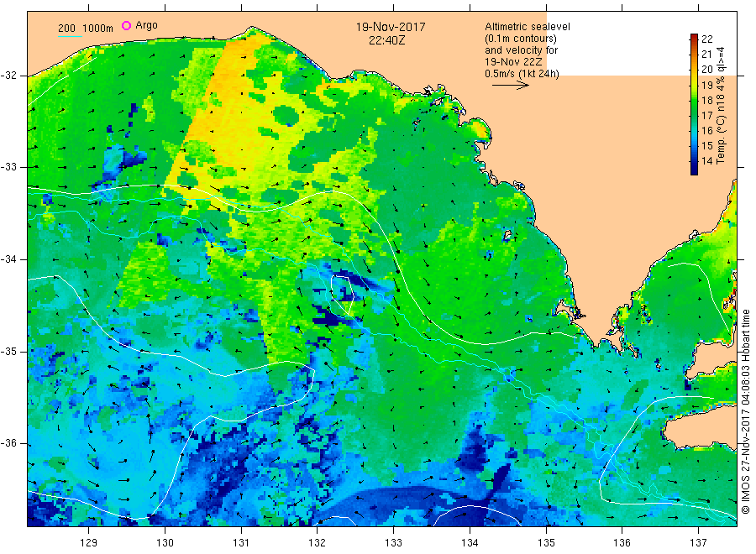Image resolution: width=756 pixels, height=554 pixels.
Task: Click the '0.5m/s (1kt 24h)' text
Action: [522, 74]
